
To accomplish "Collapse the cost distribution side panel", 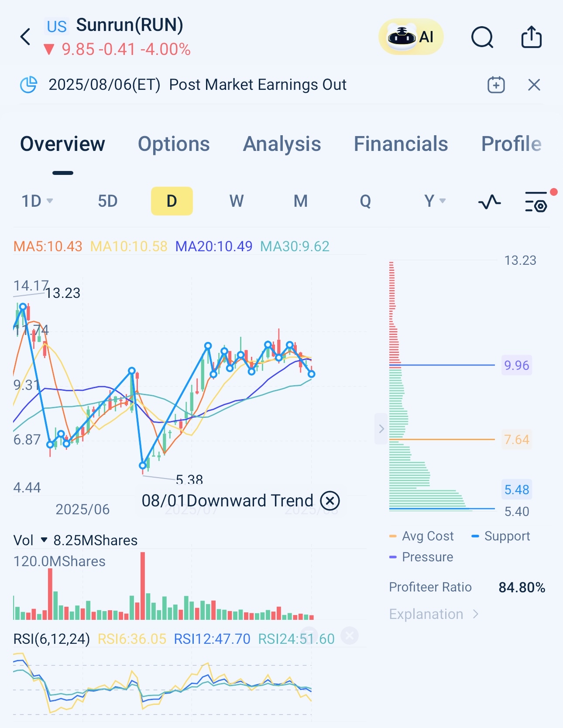I will 381,429.
